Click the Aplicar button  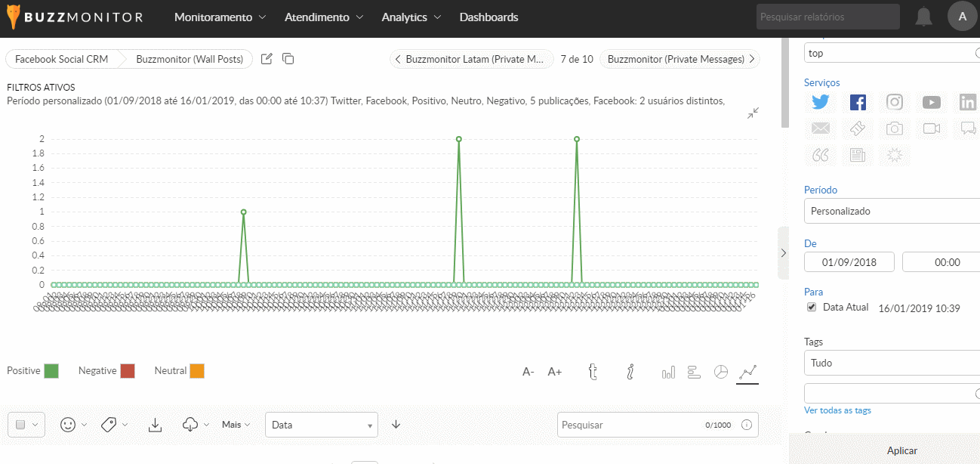[901, 450]
